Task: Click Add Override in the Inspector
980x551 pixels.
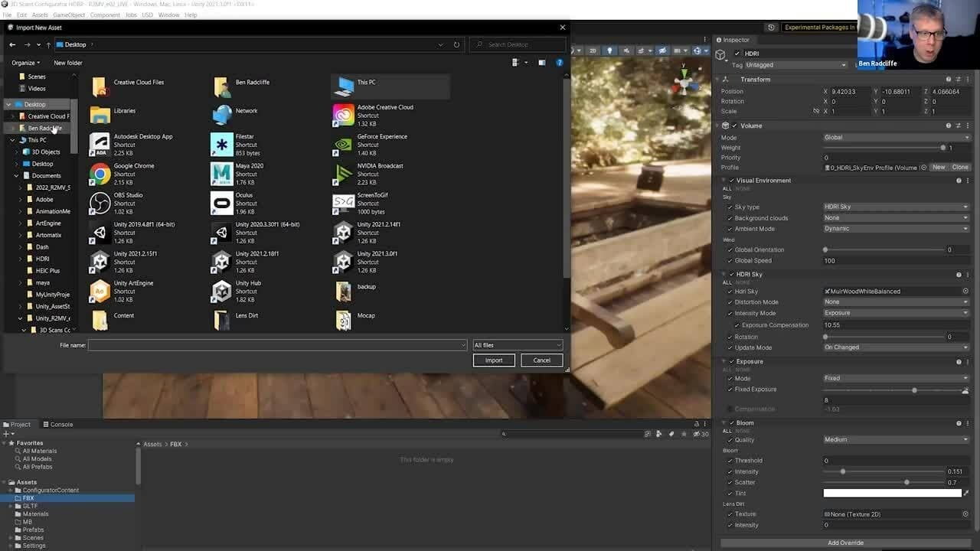Action: (x=845, y=543)
